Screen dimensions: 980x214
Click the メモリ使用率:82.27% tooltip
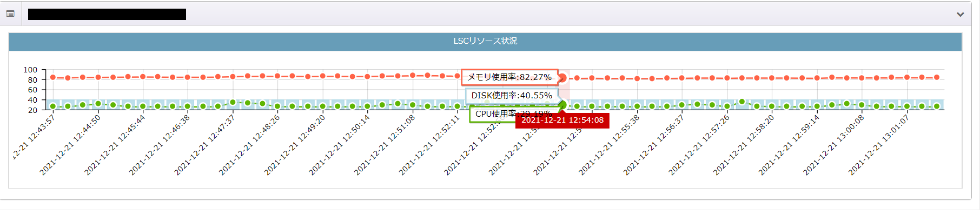pos(509,77)
